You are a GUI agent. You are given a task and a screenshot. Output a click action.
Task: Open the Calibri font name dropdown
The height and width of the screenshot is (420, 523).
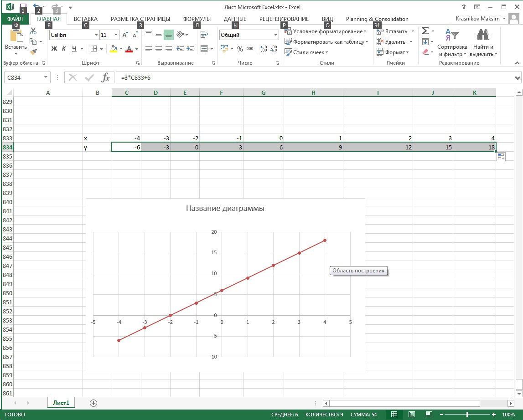96,35
